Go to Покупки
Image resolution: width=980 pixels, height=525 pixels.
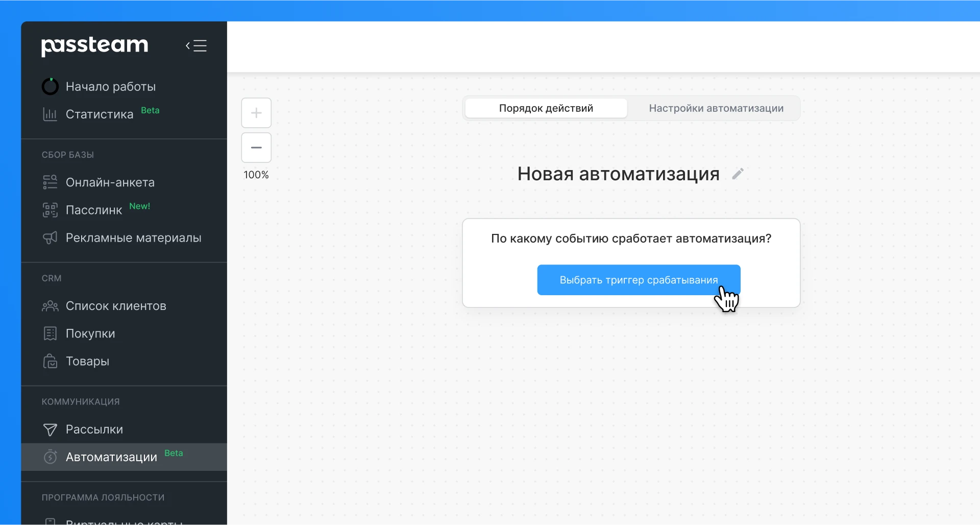click(x=90, y=333)
